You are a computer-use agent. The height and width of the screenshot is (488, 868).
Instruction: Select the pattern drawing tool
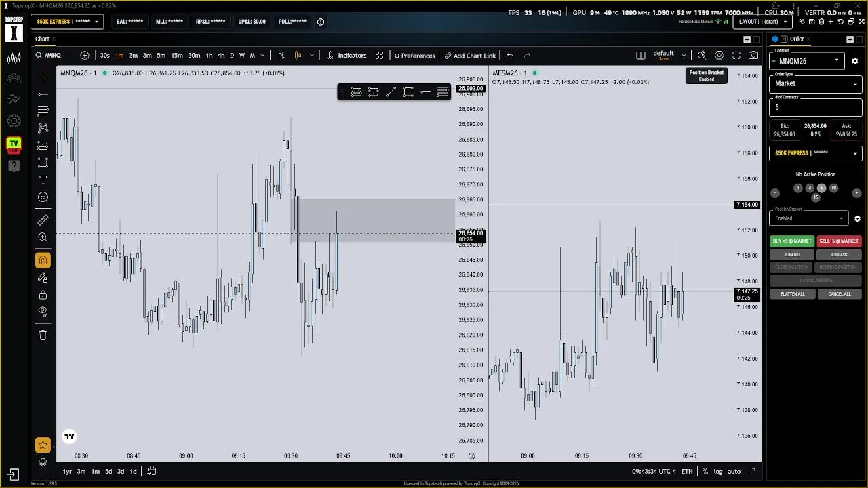pos(43,128)
